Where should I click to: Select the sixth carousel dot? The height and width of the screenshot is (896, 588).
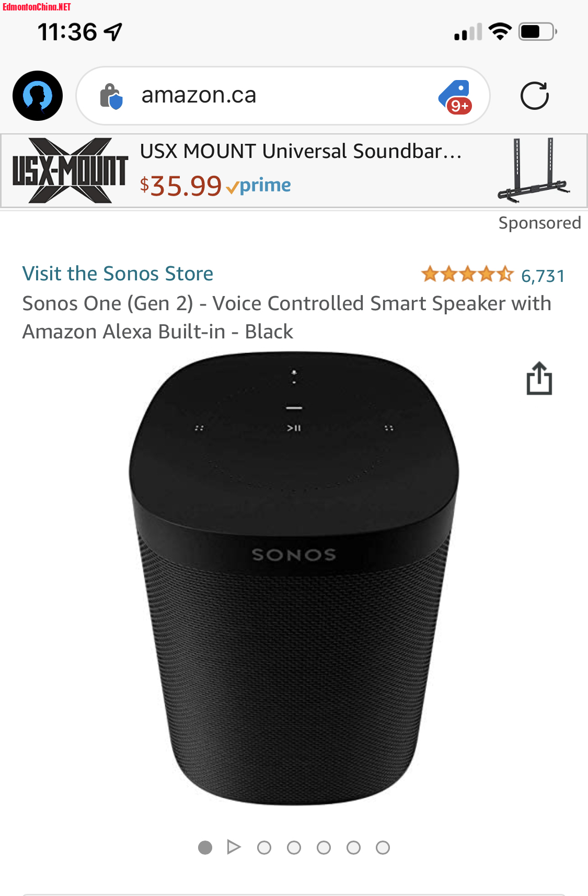click(x=353, y=847)
